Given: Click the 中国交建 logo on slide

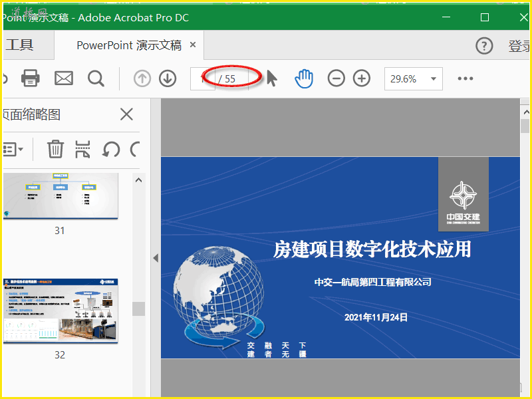Looking at the screenshot, I should (x=463, y=194).
